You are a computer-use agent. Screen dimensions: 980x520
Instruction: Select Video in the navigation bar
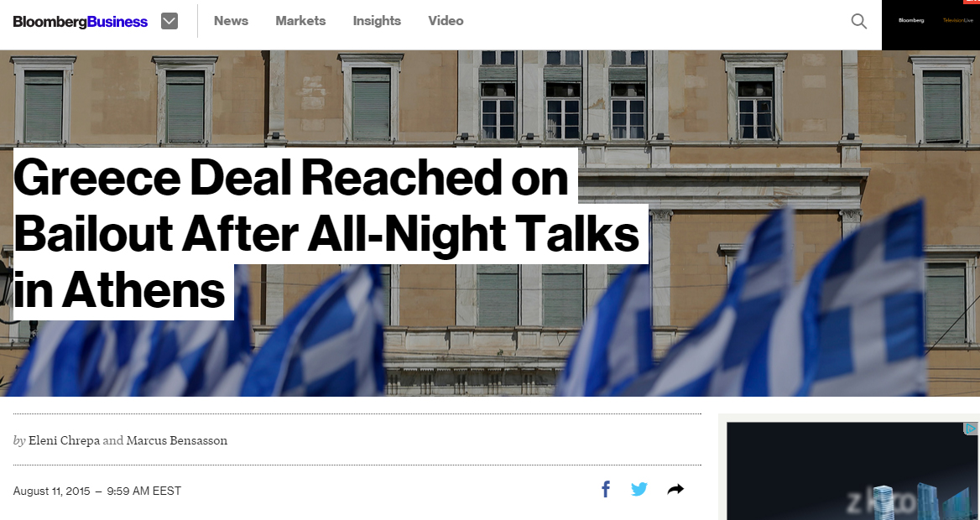[x=446, y=21]
